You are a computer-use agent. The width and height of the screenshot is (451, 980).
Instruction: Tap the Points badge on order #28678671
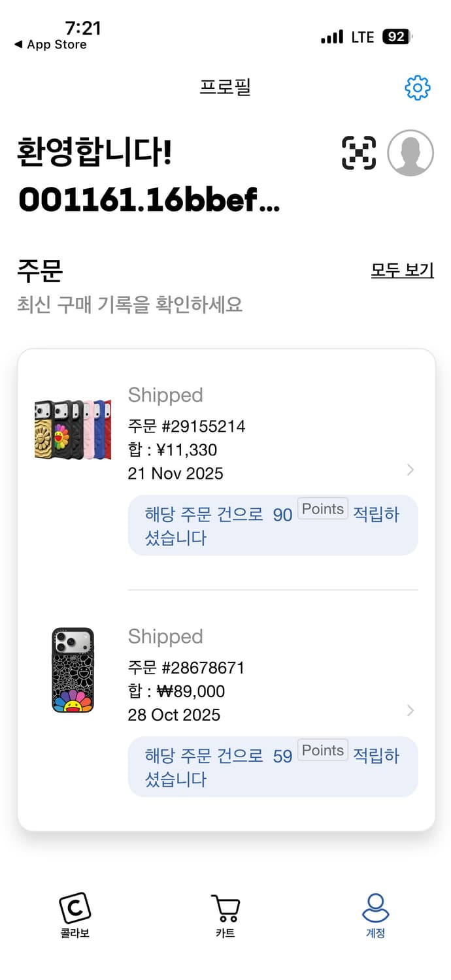coord(322,751)
